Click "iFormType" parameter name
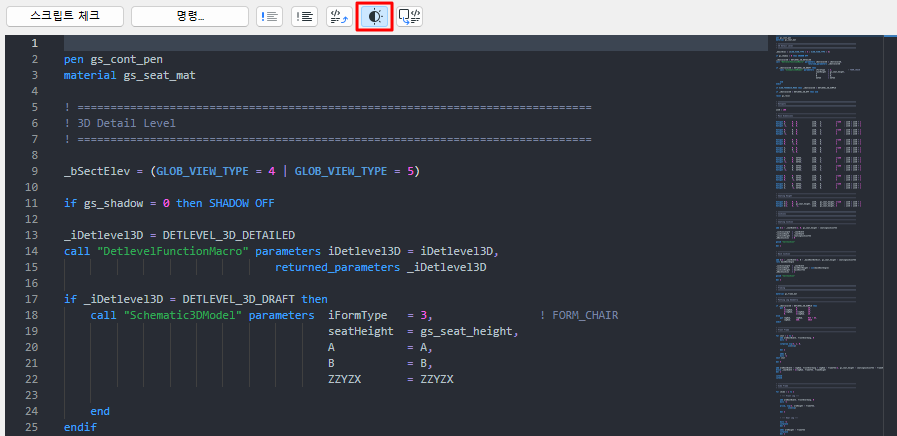 [358, 315]
